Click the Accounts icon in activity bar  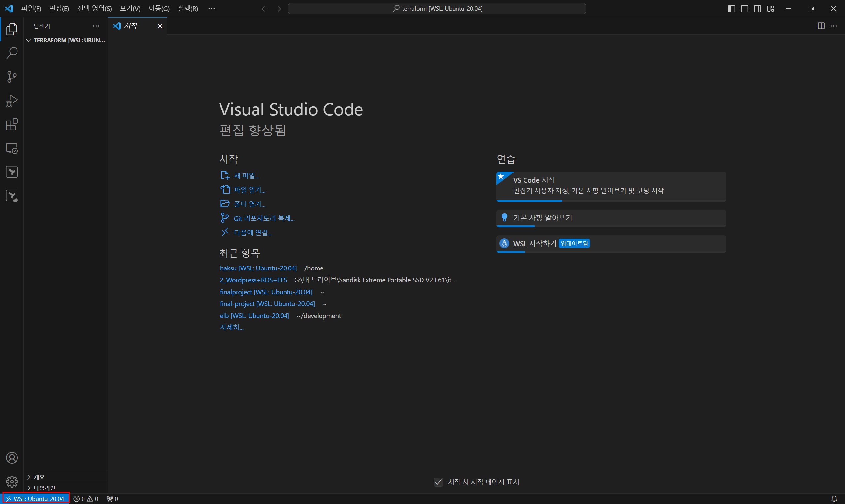pos(12,458)
